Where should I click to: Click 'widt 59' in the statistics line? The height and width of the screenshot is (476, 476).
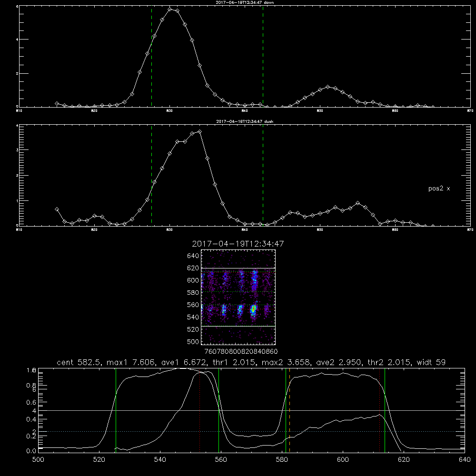point(431,362)
